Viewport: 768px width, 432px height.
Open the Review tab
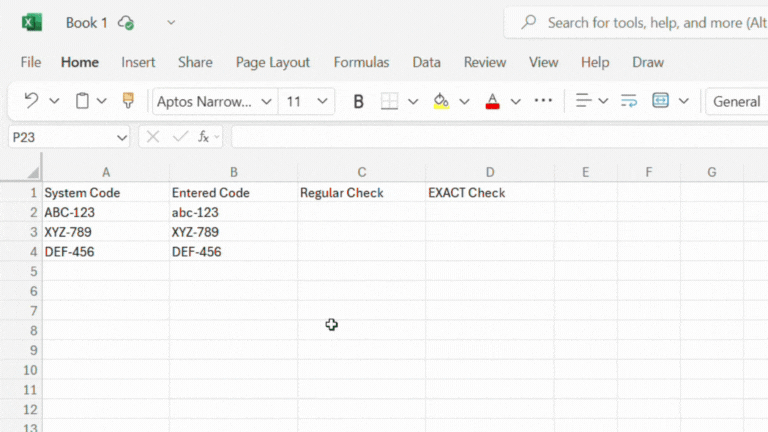pyautogui.click(x=485, y=62)
